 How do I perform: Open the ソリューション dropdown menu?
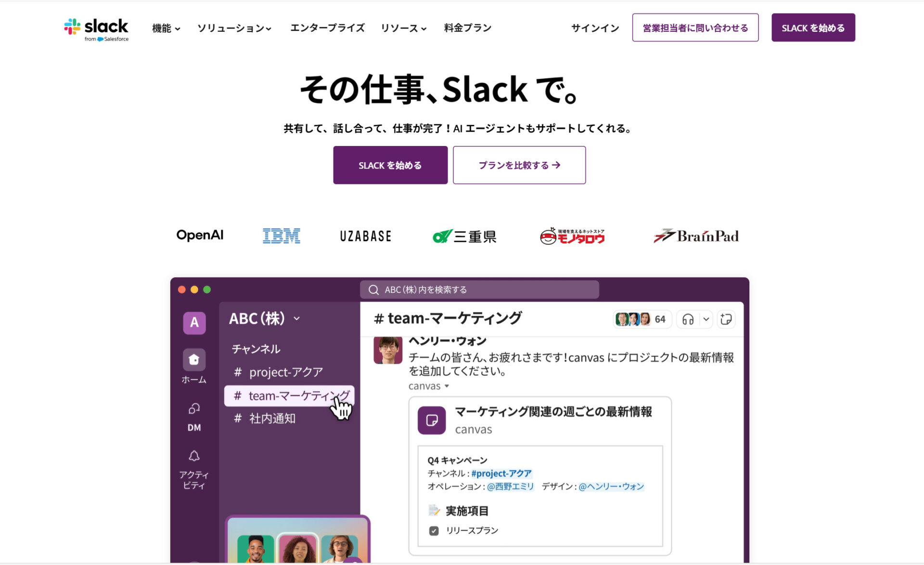coord(234,28)
